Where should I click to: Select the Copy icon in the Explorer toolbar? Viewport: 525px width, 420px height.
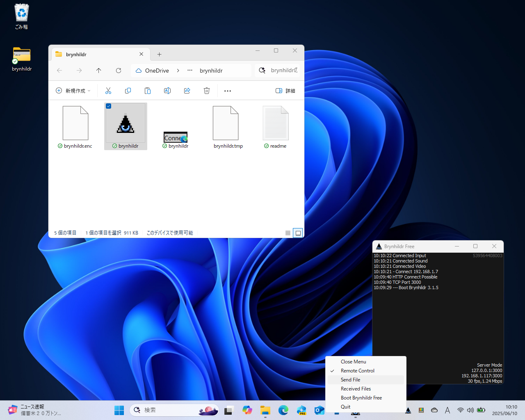click(128, 91)
